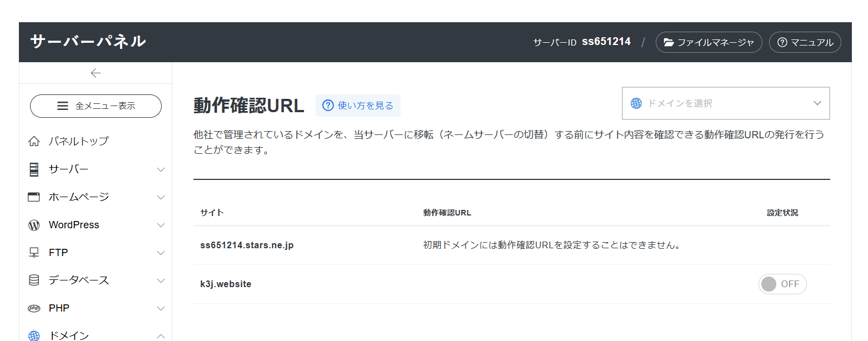Screen dimensions: 868x341
Task: Open ドメインを選択 dropdown arrow
Action: (x=817, y=103)
